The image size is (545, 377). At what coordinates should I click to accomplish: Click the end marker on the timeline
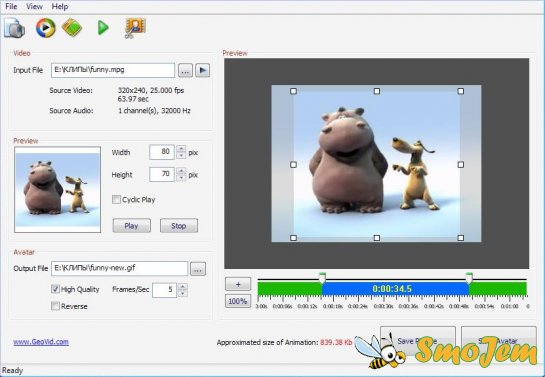pos(469,278)
